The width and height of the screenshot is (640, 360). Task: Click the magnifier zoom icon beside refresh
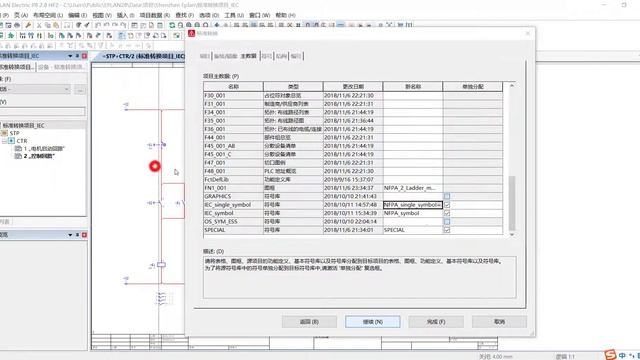[x=180, y=25]
